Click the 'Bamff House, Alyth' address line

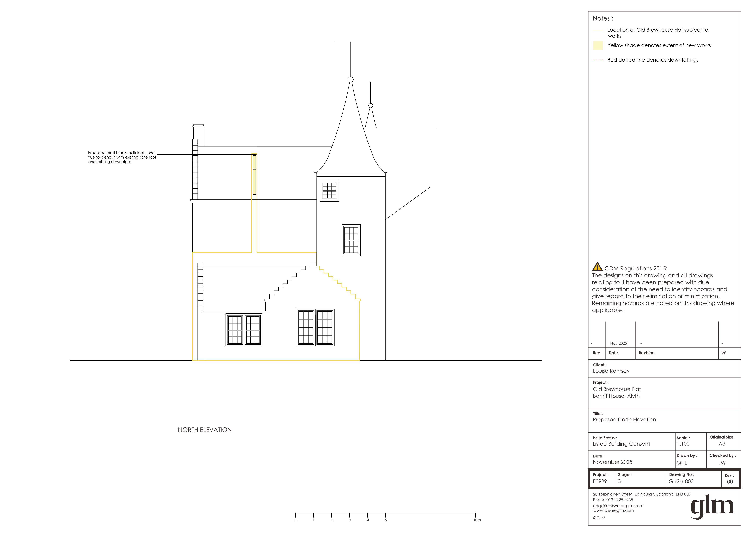(x=616, y=396)
